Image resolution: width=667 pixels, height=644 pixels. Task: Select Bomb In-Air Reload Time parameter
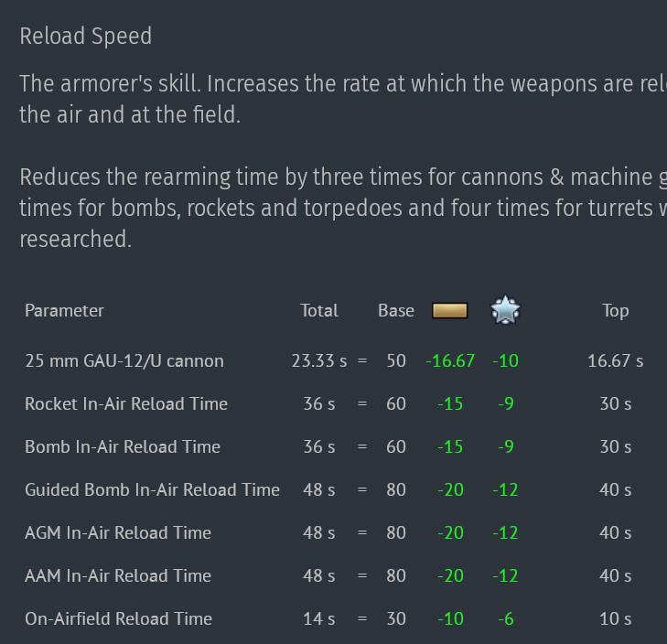point(123,446)
